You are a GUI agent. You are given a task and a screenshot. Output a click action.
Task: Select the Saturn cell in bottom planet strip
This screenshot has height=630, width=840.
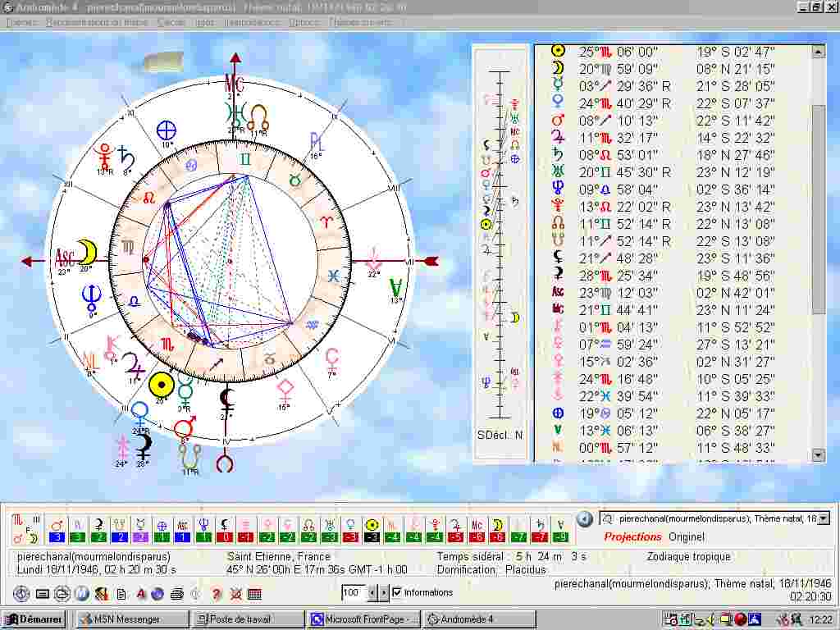[x=540, y=530]
